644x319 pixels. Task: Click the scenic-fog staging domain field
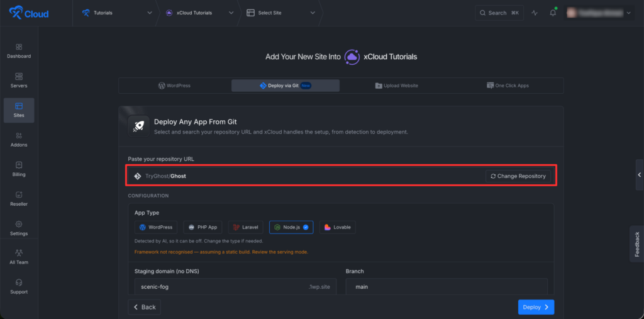(235, 287)
